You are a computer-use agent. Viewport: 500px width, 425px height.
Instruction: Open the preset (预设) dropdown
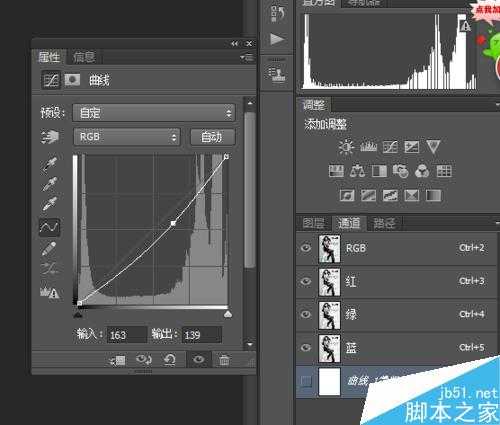coord(154,113)
